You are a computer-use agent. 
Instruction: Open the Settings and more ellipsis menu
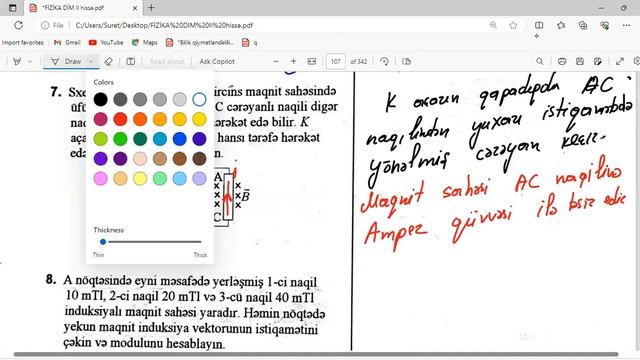click(x=626, y=25)
